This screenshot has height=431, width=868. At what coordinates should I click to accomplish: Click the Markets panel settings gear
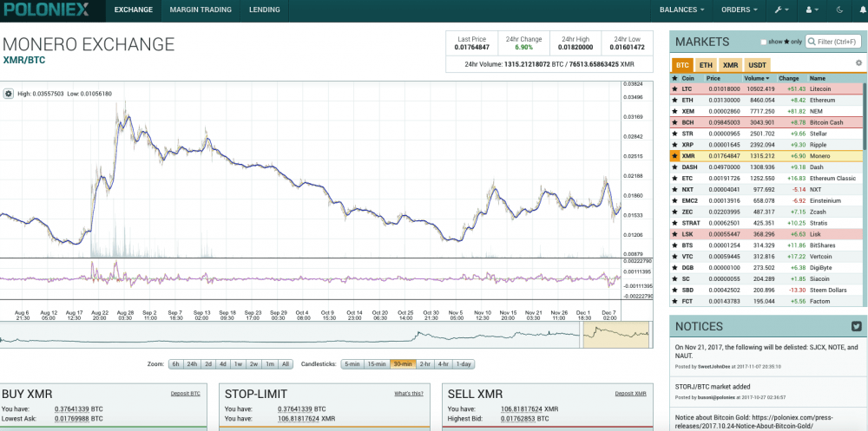click(x=858, y=63)
